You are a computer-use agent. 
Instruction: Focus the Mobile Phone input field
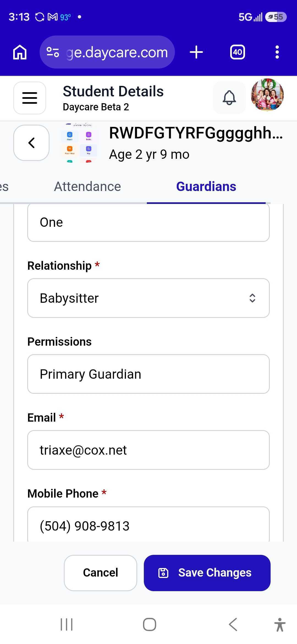(x=148, y=524)
